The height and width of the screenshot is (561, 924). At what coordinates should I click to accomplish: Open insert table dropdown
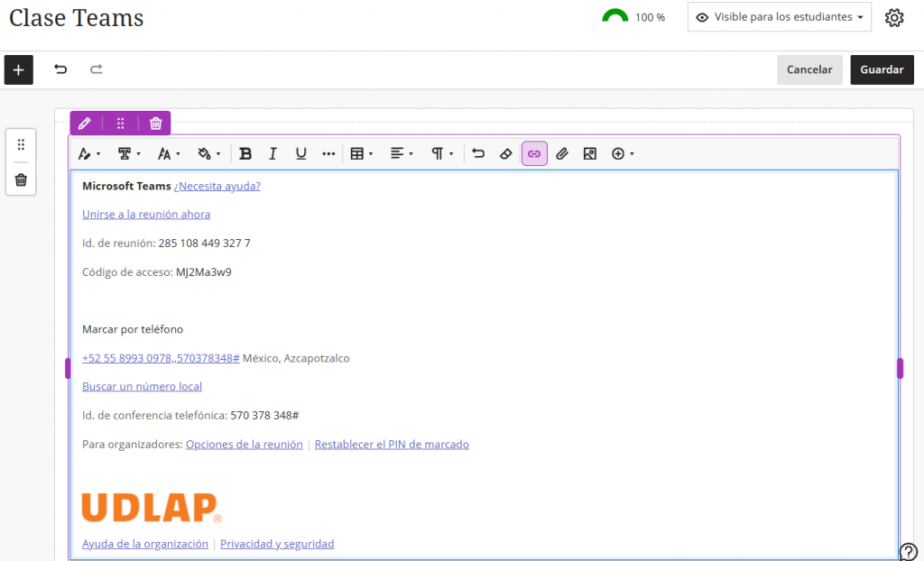(x=361, y=154)
